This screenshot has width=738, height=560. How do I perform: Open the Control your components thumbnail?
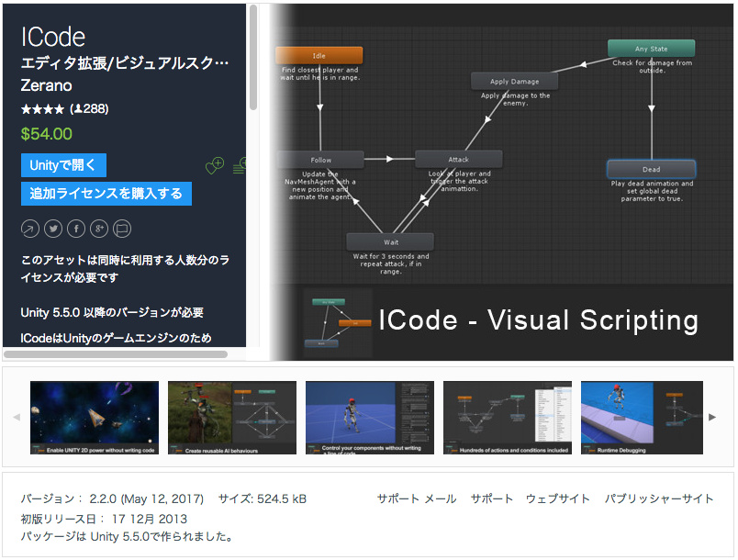click(x=370, y=418)
